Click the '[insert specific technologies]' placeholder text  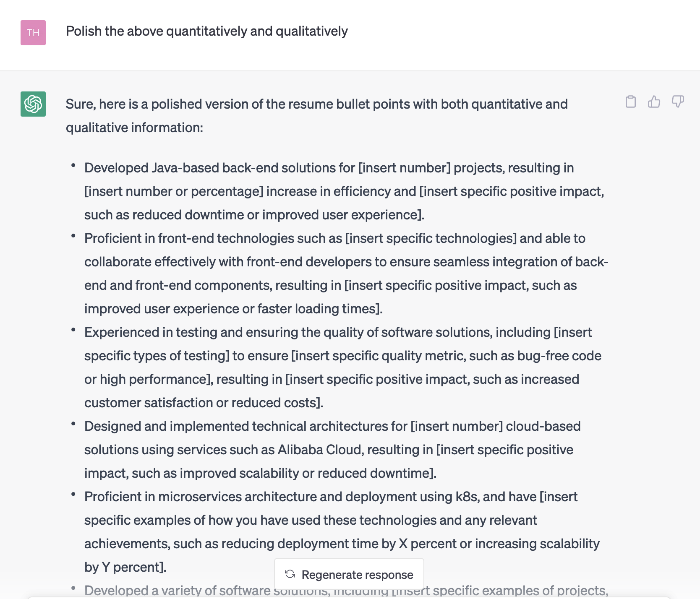[431, 238]
